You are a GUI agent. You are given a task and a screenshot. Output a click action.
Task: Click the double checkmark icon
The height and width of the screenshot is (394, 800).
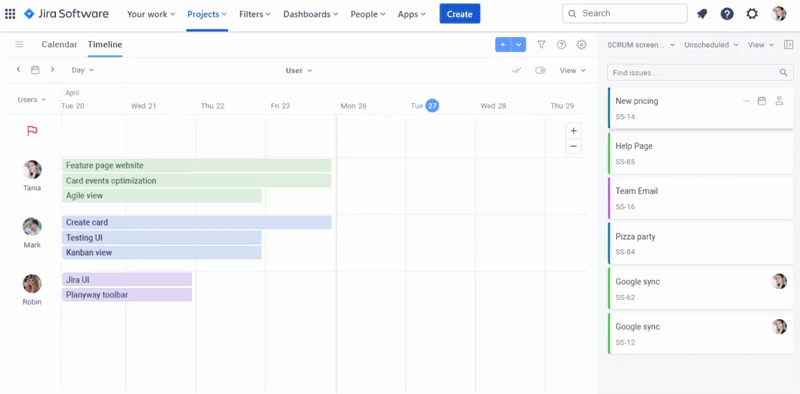[x=516, y=70]
